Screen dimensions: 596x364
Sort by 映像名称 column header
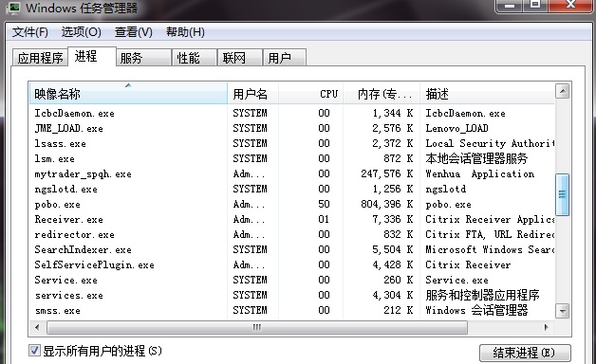coord(128,94)
